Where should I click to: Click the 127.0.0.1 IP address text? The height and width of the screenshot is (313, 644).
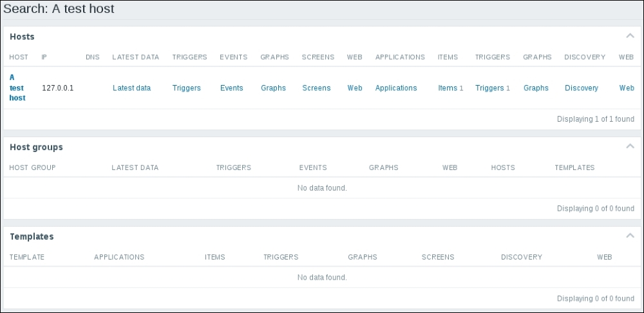click(x=57, y=88)
